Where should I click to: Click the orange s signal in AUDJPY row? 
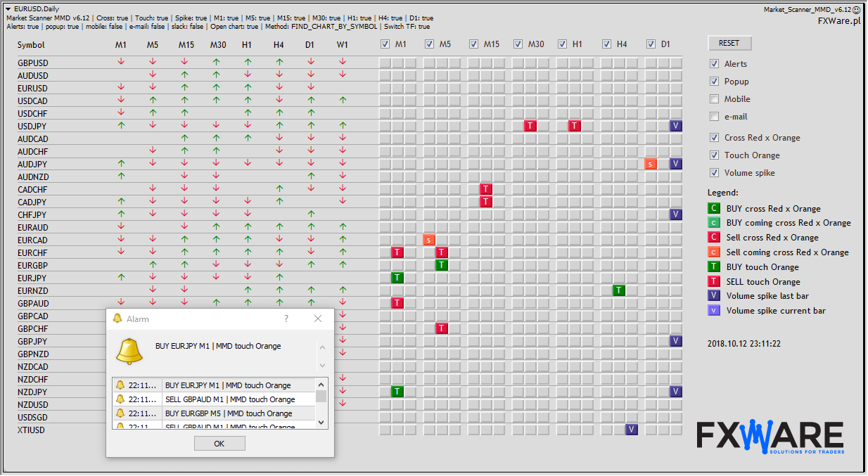pos(651,164)
